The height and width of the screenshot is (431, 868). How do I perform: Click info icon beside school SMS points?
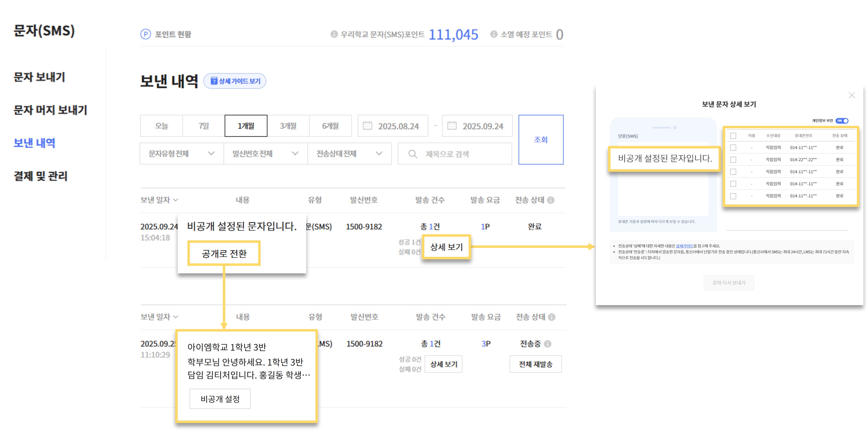coord(334,34)
